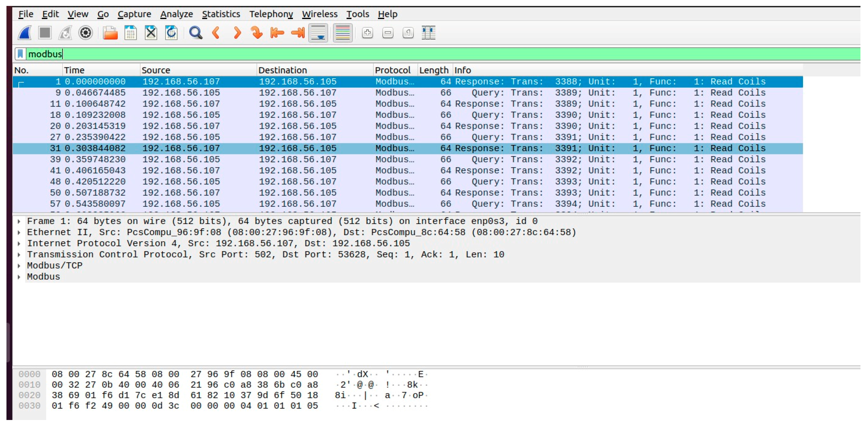Click the open capture file folder icon
The image size is (868, 427).
tap(110, 33)
